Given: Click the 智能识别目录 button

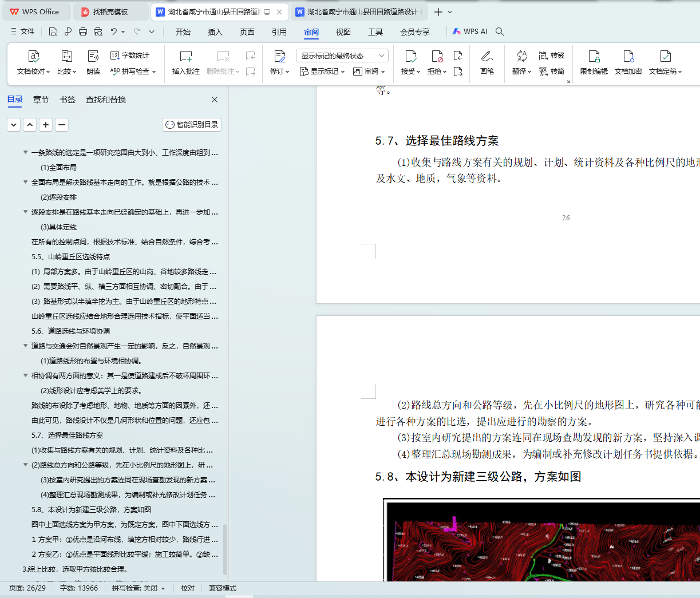Looking at the screenshot, I should (x=192, y=125).
